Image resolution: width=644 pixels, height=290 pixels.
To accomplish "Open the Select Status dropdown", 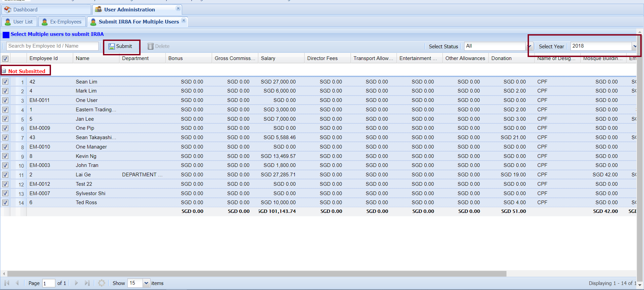I will [529, 46].
